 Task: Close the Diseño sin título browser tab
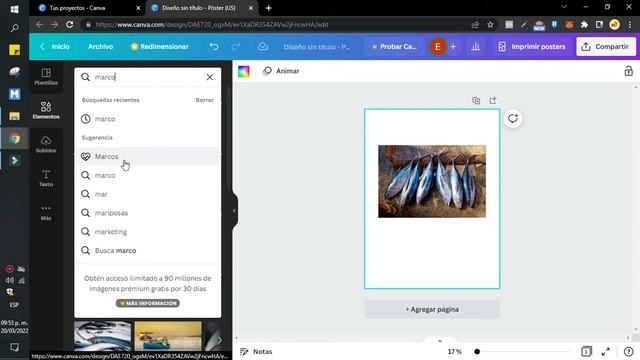tap(251, 8)
